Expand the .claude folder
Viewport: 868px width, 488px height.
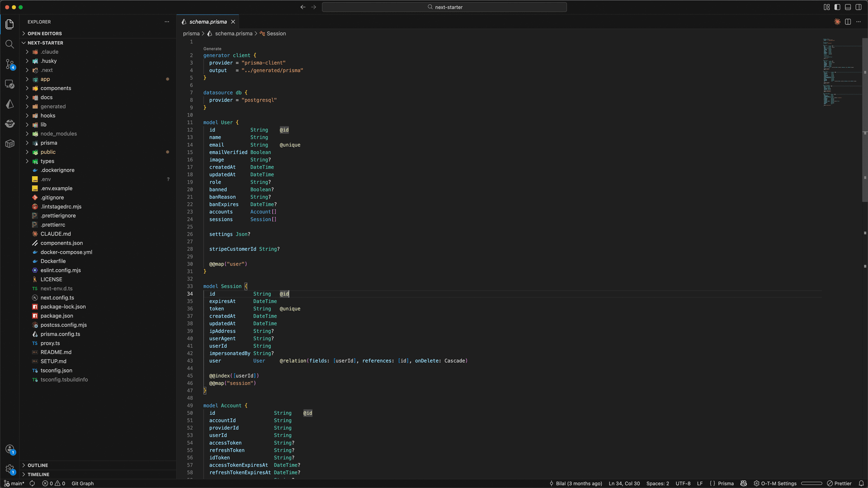pyautogui.click(x=49, y=52)
